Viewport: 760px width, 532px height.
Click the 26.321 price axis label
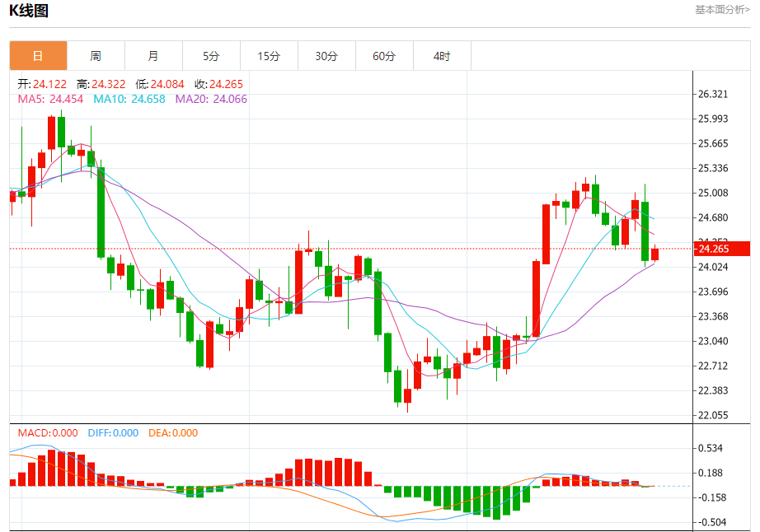713,95
